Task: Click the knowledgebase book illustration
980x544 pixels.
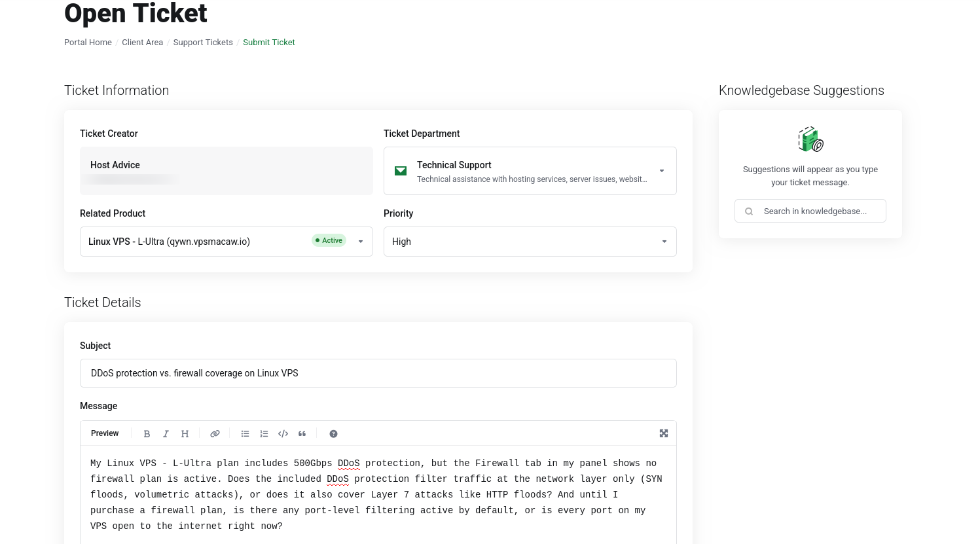Action: (x=810, y=139)
